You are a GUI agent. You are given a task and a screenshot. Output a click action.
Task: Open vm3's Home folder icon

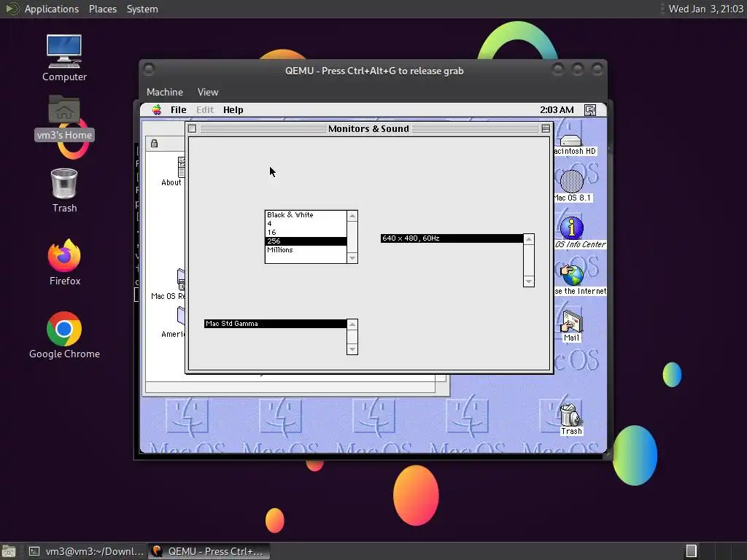[64, 111]
